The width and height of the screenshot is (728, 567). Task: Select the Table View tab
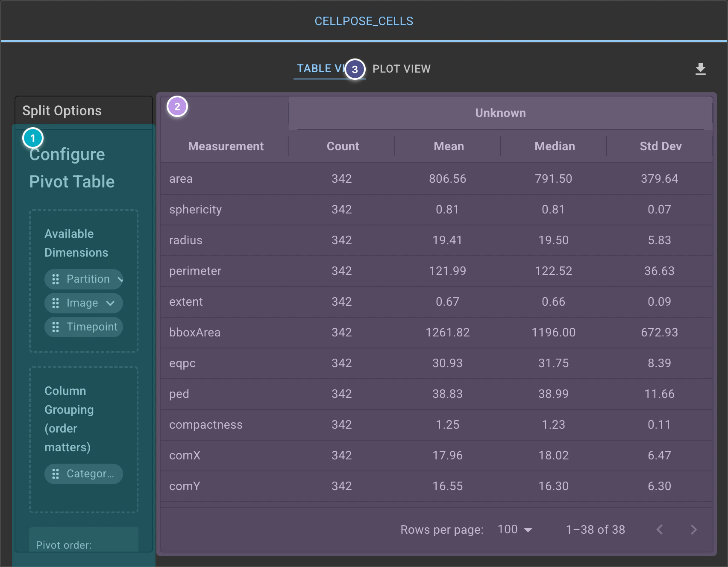click(x=329, y=69)
